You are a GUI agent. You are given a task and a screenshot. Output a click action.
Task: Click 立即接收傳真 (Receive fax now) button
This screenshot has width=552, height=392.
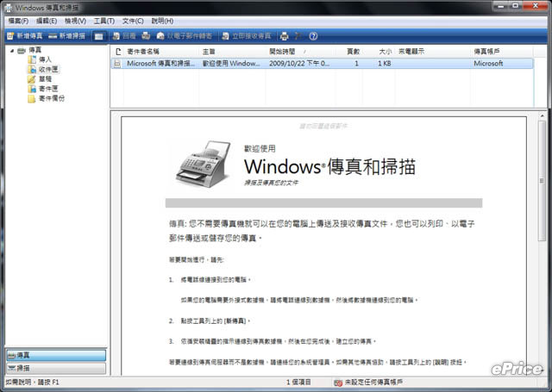[247, 36]
